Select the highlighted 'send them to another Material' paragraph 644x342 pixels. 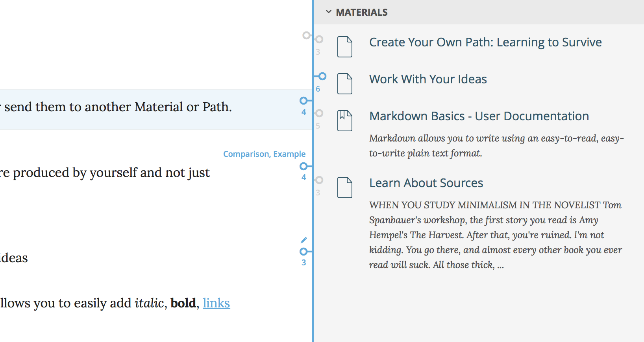click(118, 107)
